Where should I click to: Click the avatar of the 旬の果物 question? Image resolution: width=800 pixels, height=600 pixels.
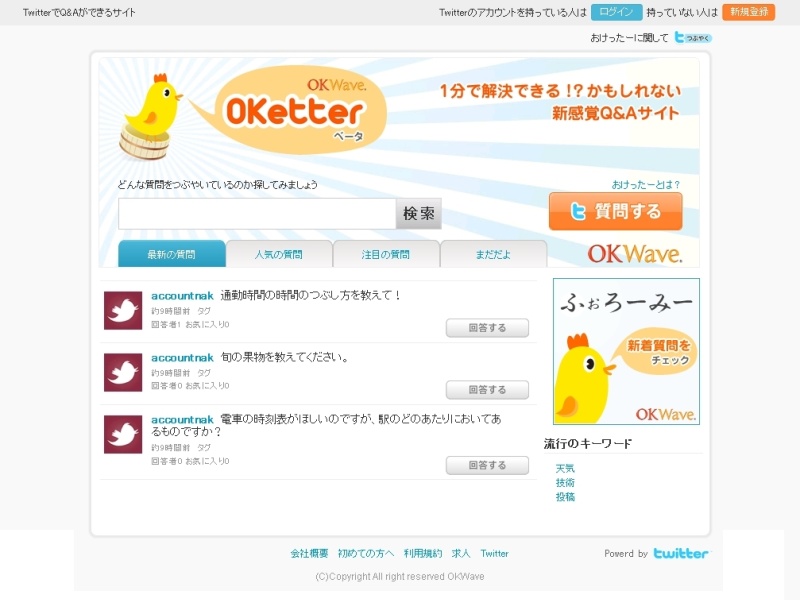click(123, 372)
